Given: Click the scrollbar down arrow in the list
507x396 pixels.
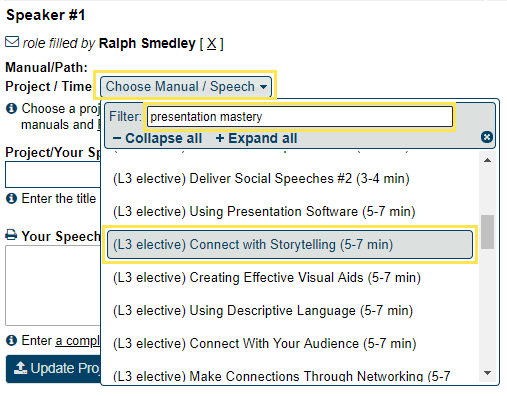Looking at the screenshot, I should [x=487, y=373].
